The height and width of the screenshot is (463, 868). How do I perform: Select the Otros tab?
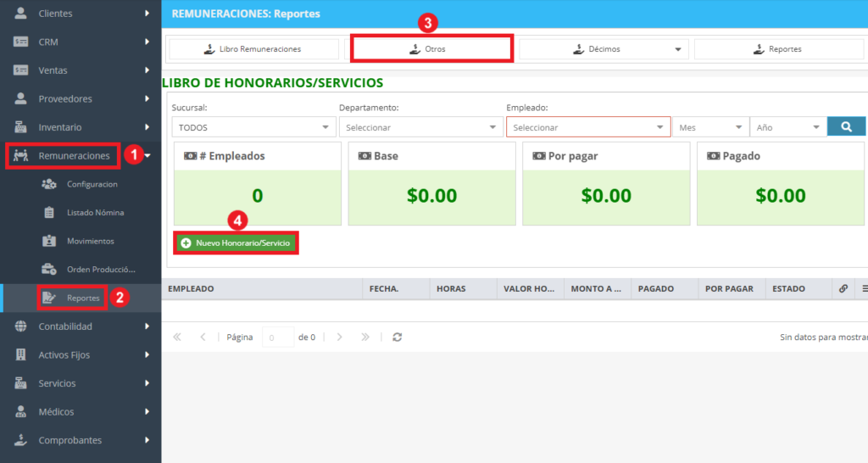coord(431,48)
